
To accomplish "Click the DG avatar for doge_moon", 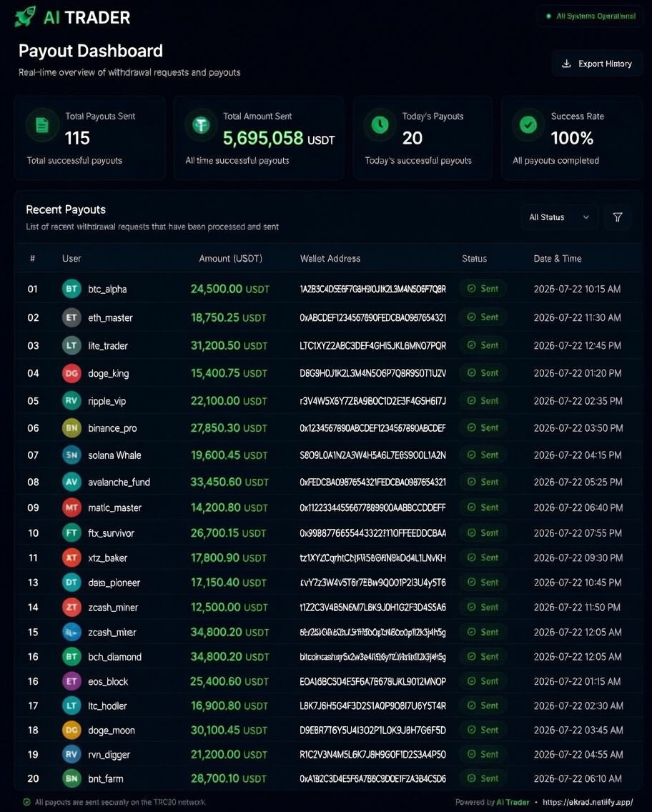I will (x=71, y=731).
